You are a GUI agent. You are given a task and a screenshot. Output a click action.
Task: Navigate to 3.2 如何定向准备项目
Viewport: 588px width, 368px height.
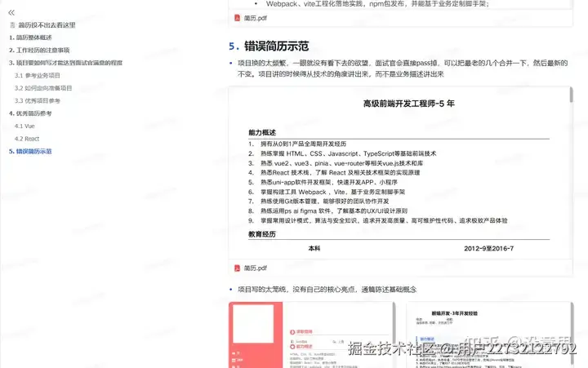tap(43, 88)
